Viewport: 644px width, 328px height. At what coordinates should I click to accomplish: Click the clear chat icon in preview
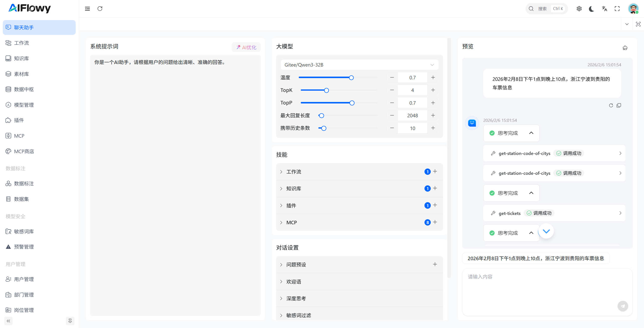click(x=625, y=48)
